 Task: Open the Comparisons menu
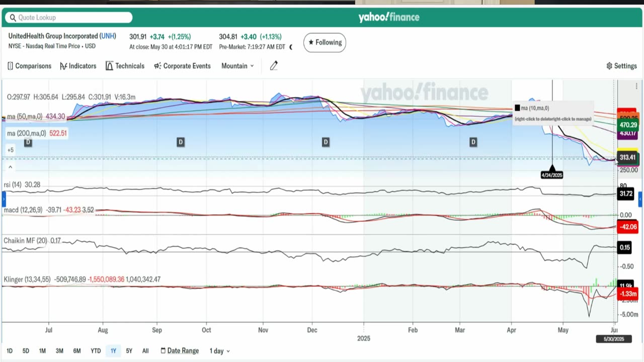pyautogui.click(x=30, y=66)
